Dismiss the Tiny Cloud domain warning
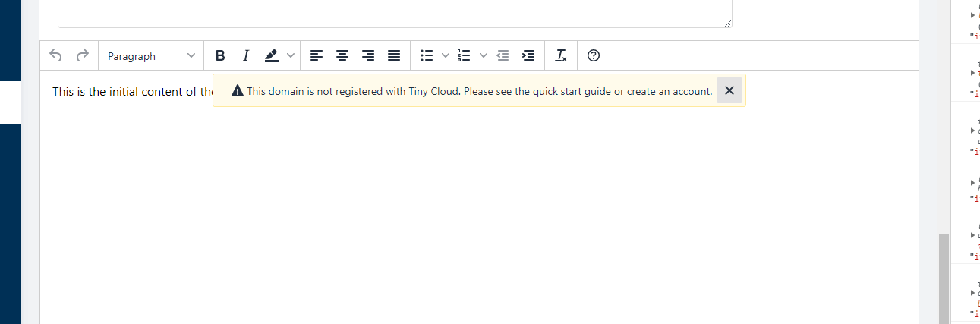 [729, 90]
